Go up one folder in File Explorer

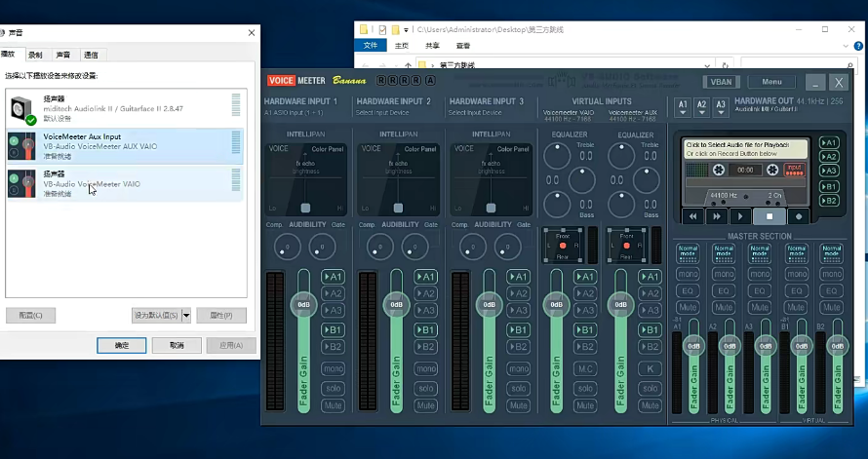[408, 65]
